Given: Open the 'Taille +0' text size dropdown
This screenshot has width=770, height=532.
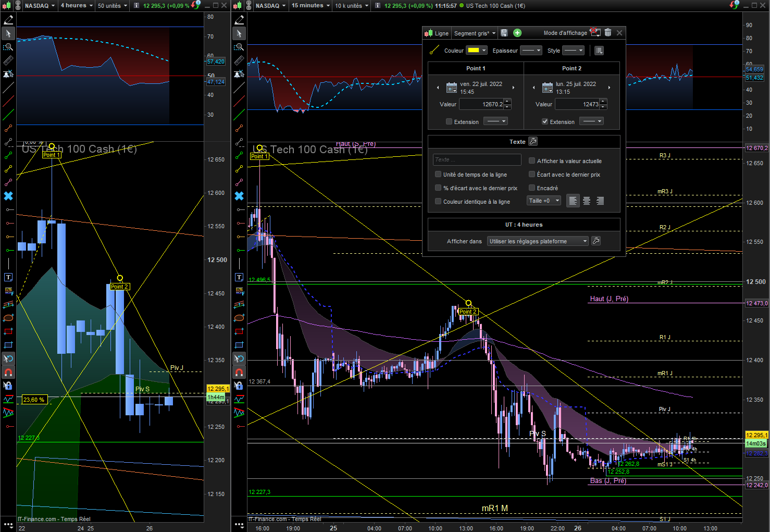Looking at the screenshot, I should [x=544, y=201].
